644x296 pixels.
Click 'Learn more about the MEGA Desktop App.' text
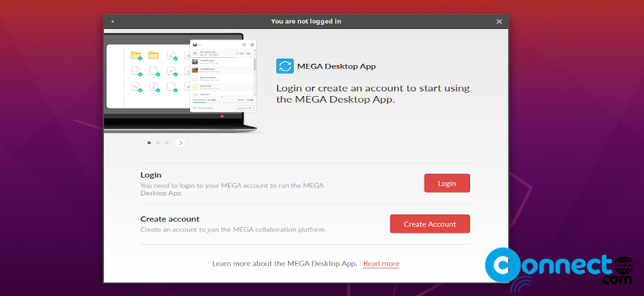(285, 264)
